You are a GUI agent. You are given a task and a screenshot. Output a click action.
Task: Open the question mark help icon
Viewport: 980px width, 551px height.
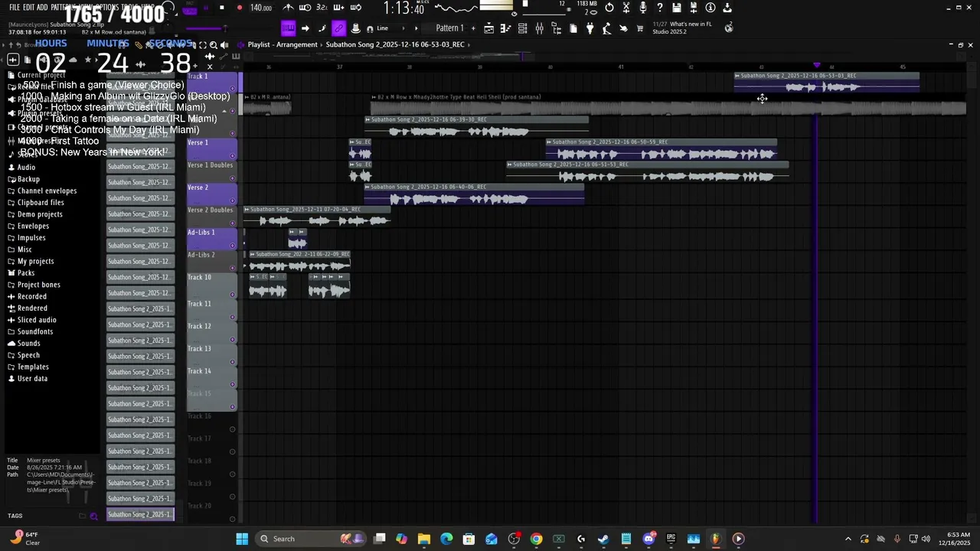659,8
